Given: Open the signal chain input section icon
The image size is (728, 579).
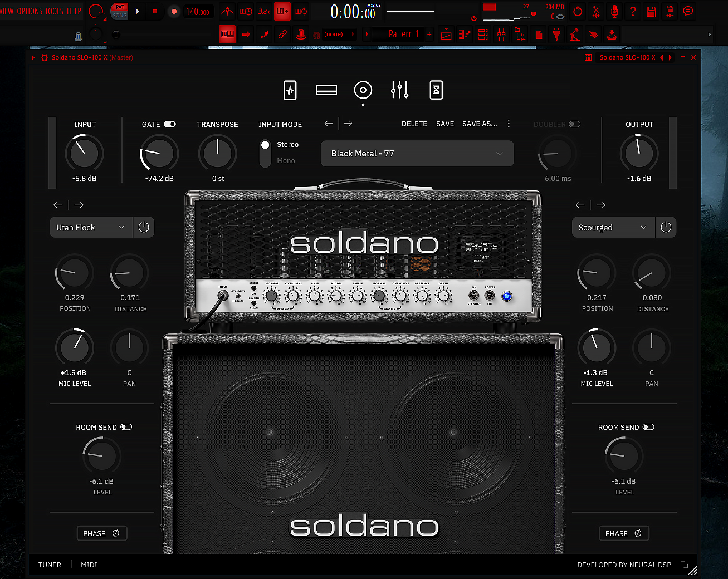Looking at the screenshot, I should [x=290, y=90].
